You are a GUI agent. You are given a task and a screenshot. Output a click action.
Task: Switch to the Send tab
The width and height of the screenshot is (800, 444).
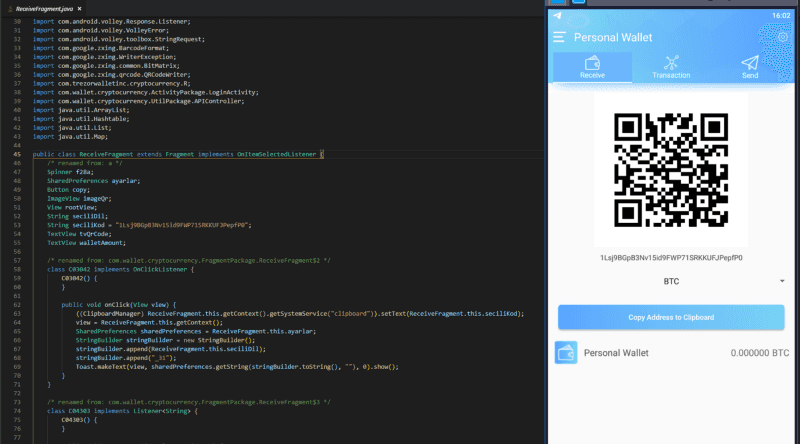[x=749, y=67]
